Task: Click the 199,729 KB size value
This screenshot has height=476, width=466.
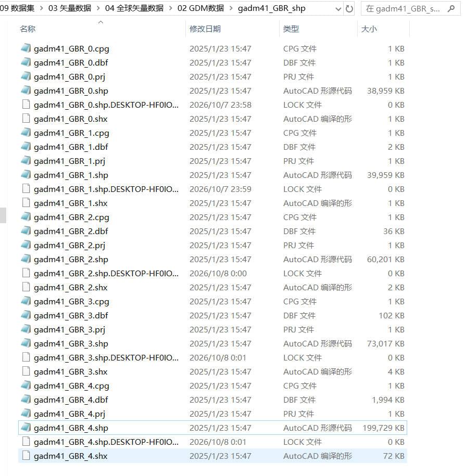Action: pos(383,428)
